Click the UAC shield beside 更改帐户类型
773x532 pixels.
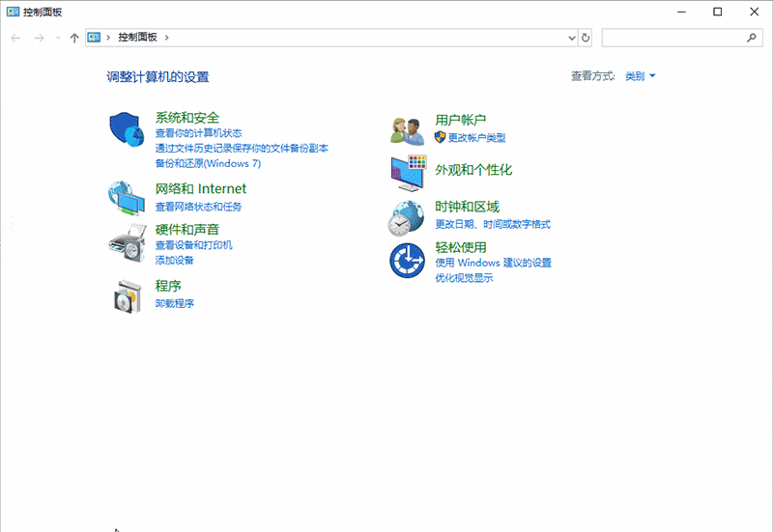440,137
